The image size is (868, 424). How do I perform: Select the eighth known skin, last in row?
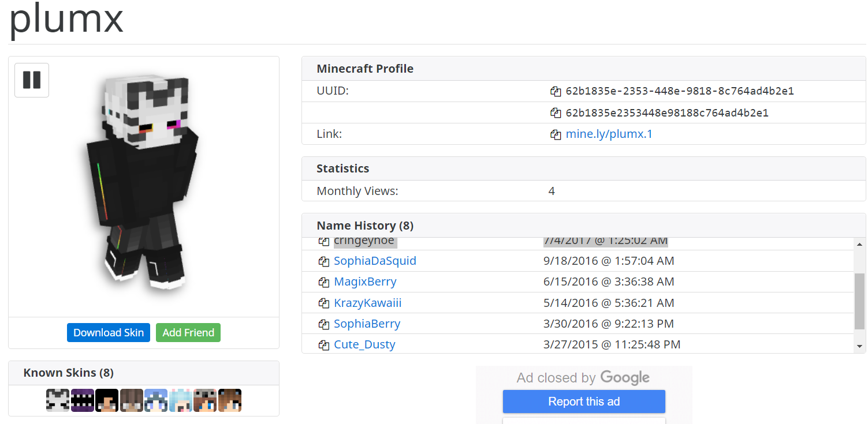(x=230, y=400)
